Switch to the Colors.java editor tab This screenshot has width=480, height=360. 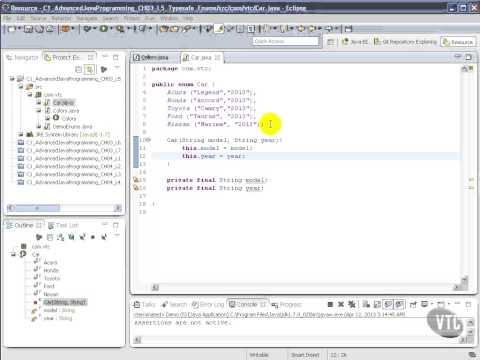[151, 58]
